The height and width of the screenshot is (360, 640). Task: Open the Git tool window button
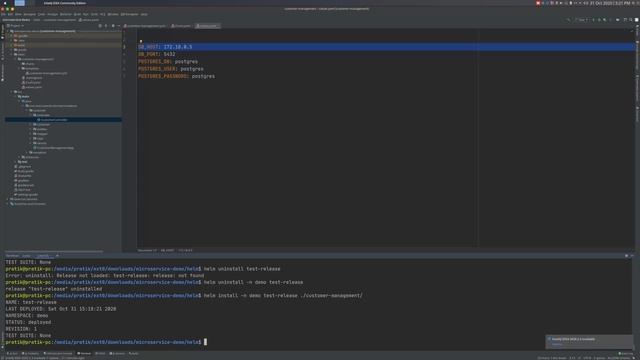tap(13, 353)
